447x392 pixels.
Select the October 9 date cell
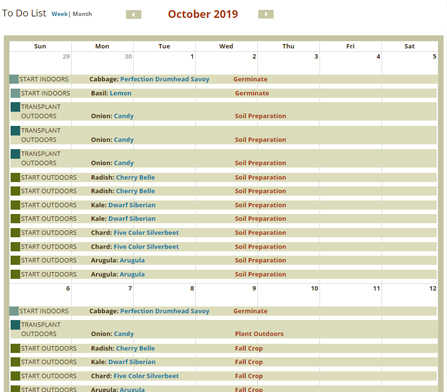[226, 295]
